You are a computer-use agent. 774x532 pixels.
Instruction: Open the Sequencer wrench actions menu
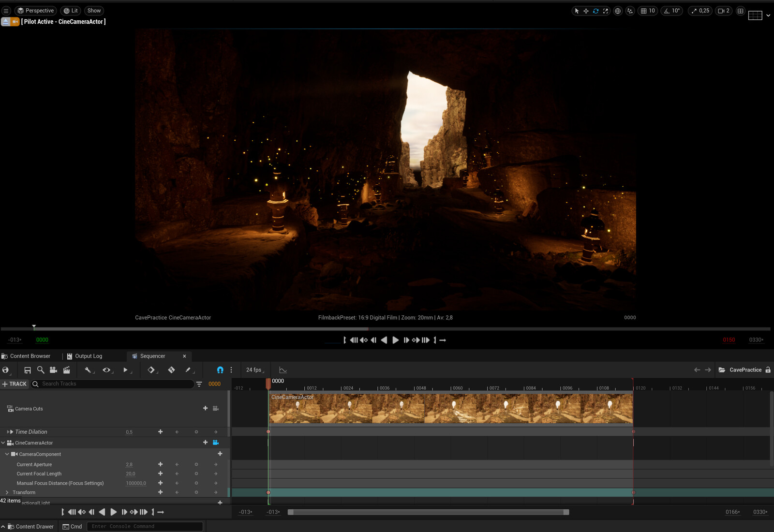[x=88, y=370]
